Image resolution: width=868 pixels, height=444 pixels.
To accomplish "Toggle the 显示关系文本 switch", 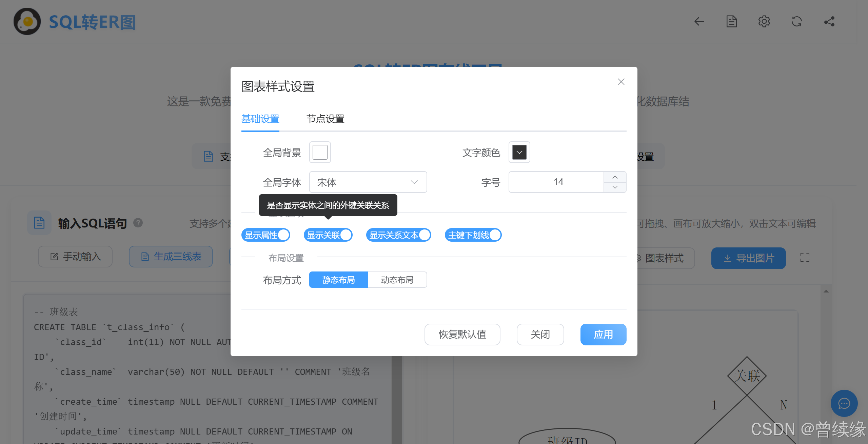I will point(398,235).
